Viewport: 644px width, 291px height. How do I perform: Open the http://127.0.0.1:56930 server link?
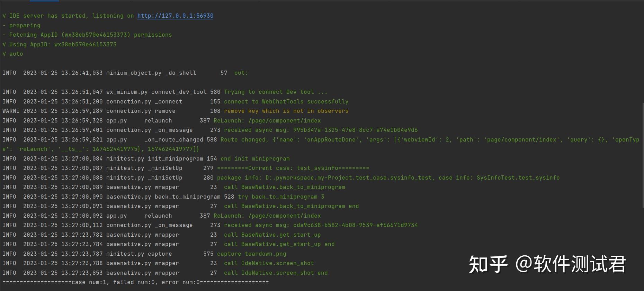(175, 16)
